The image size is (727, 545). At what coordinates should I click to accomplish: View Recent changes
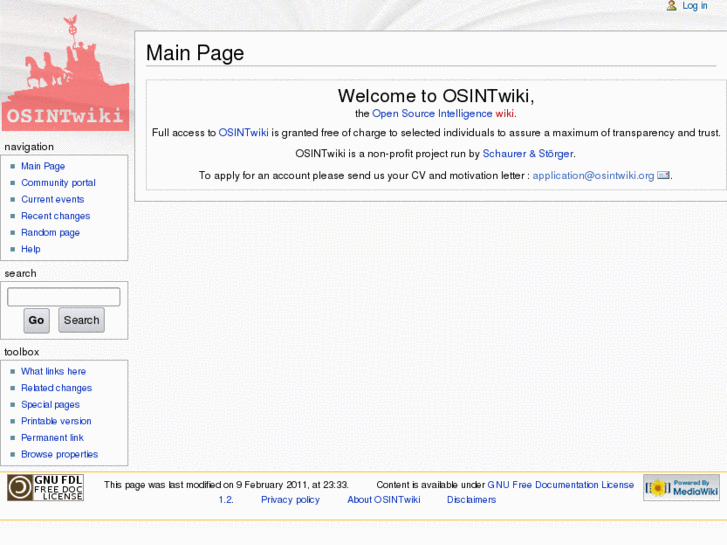56,216
